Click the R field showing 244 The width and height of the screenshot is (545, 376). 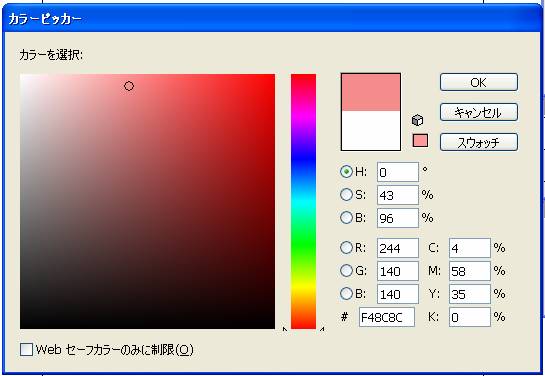(x=398, y=248)
